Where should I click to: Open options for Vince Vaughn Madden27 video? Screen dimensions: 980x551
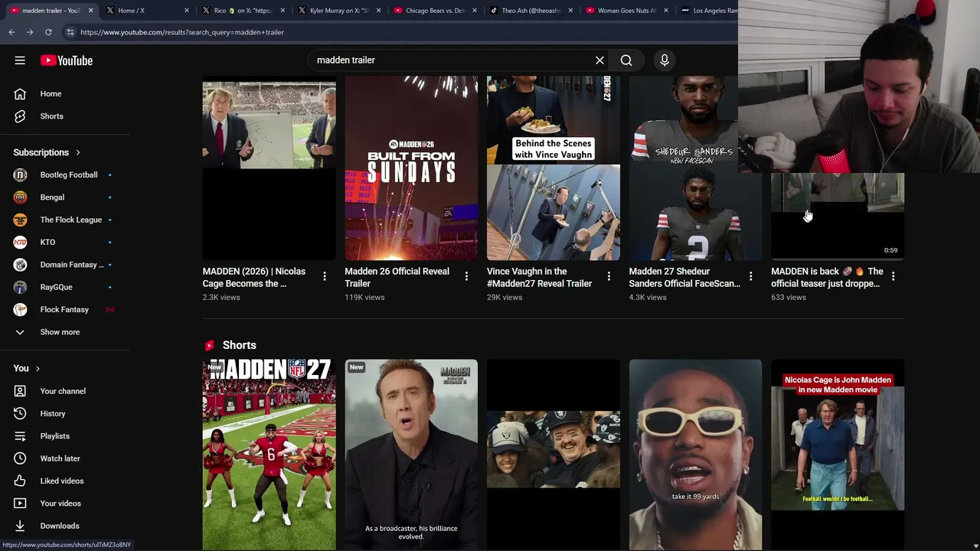[x=609, y=276]
